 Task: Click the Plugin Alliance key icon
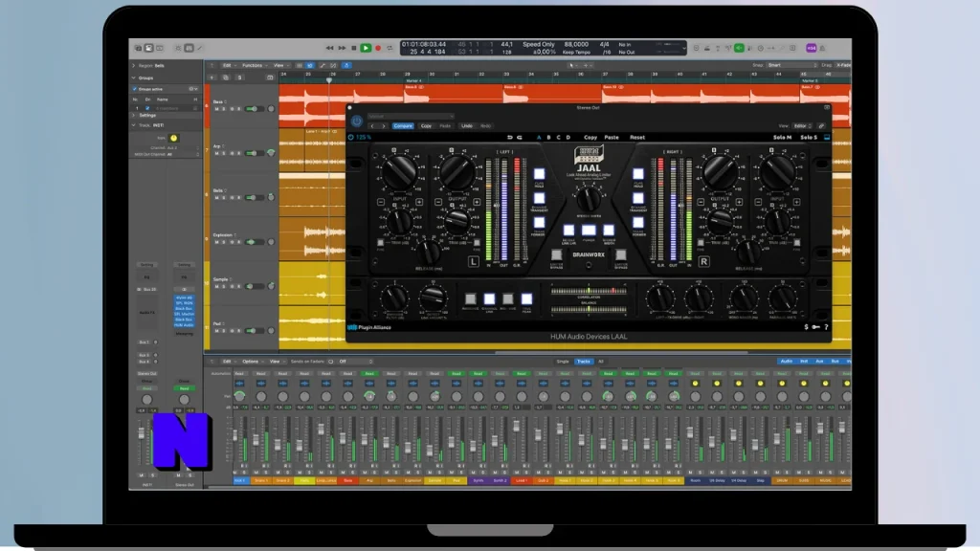pos(815,327)
